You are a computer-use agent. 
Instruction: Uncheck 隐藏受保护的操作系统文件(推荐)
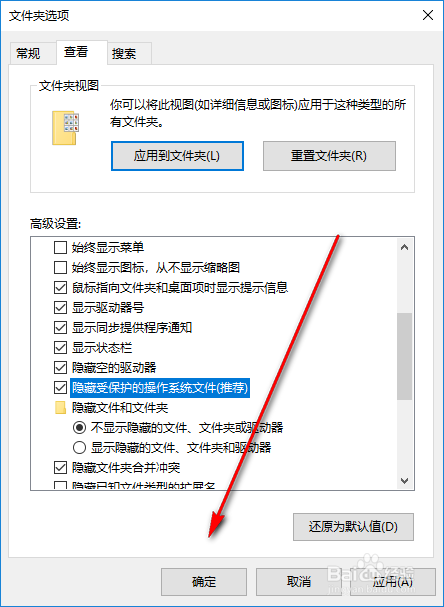pos(60,388)
